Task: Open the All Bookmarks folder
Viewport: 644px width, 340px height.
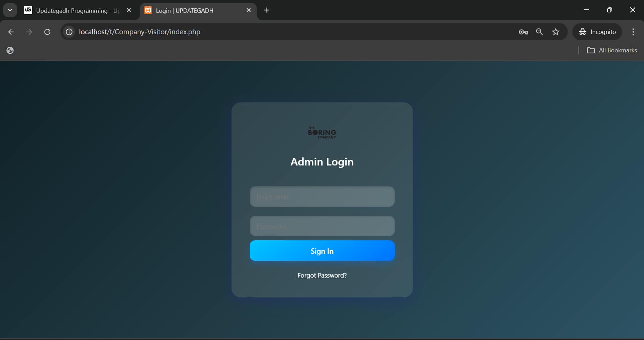Action: (611, 50)
